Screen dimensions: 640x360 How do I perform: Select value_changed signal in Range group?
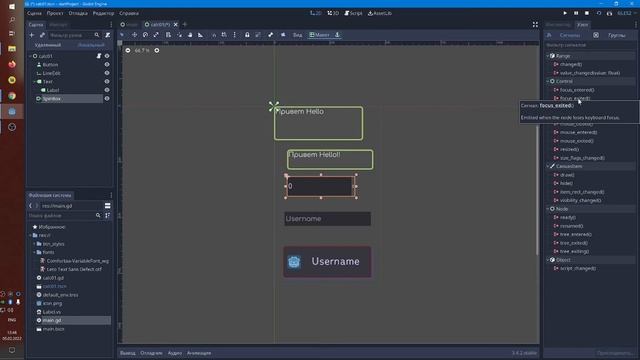click(x=590, y=73)
